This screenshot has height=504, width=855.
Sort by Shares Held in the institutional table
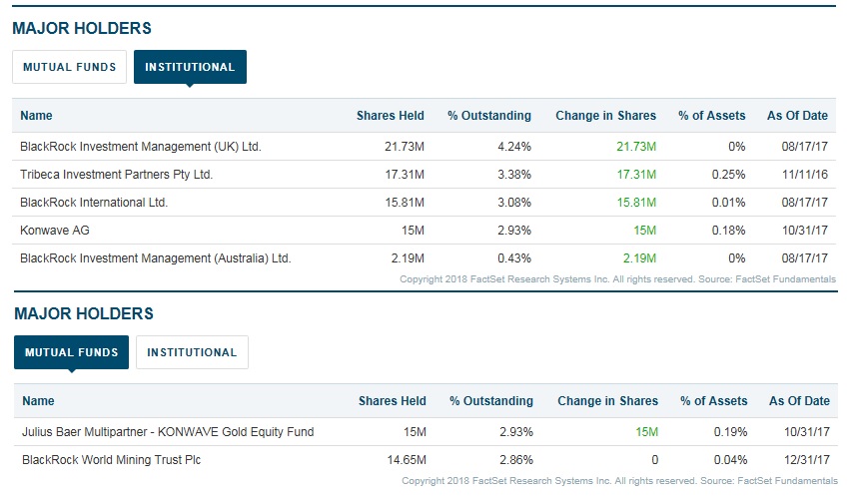(390, 116)
